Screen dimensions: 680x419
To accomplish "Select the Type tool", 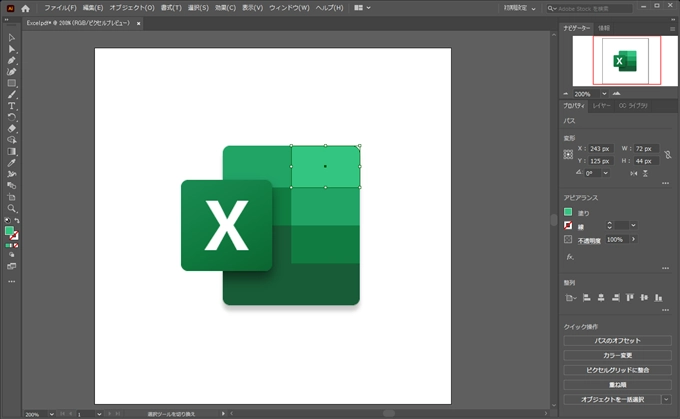I will point(12,106).
